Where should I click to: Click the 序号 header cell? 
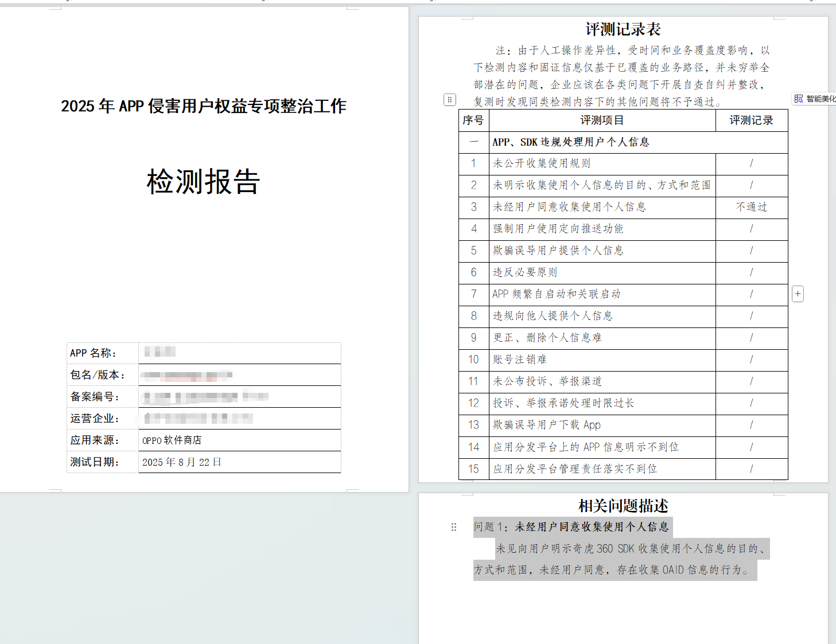point(473,120)
